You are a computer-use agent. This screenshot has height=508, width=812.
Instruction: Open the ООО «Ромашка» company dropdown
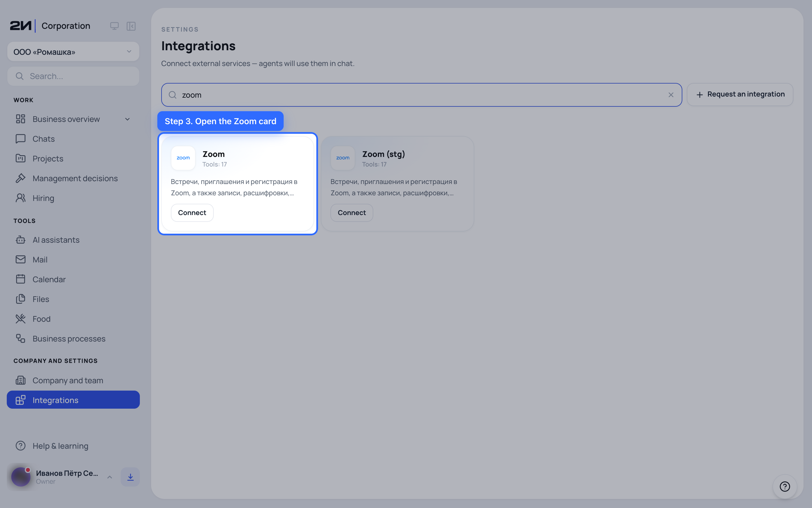[73, 51]
